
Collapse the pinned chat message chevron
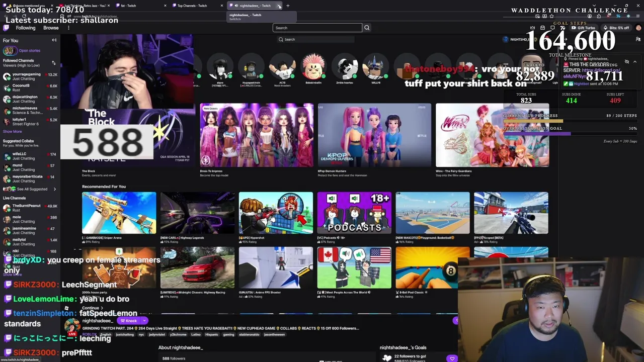(x=634, y=62)
